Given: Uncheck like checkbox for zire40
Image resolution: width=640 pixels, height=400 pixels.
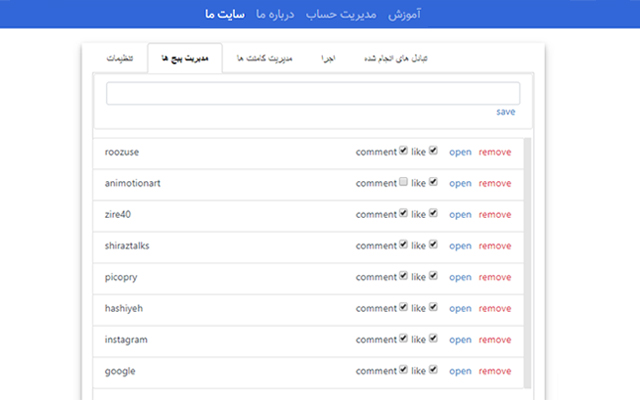Looking at the screenshot, I should pos(433,214).
